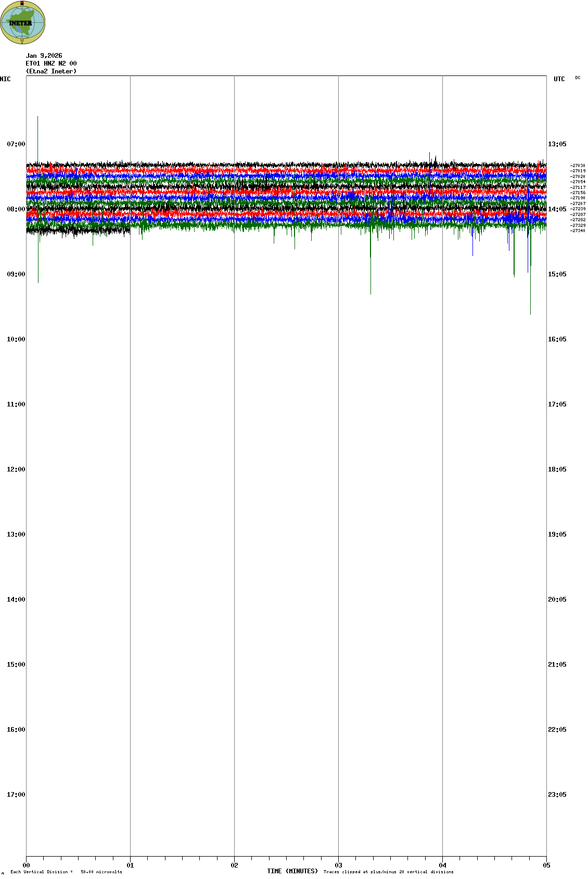Select the 07:00 local time label
Image resolution: width=588 pixels, height=879 pixels.
(16, 144)
